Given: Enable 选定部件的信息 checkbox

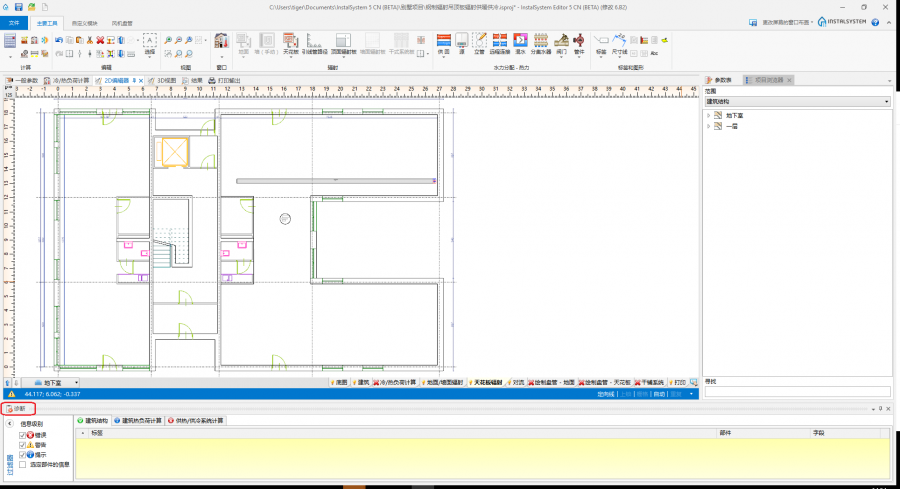Looking at the screenshot, I should tap(23, 464).
